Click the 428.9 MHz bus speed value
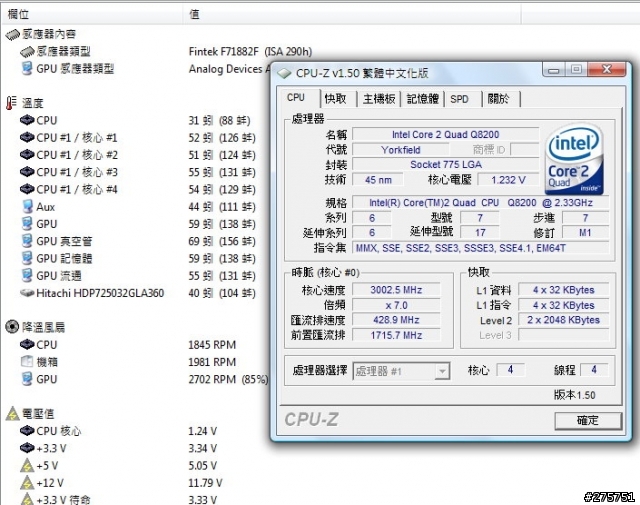 pos(396,320)
